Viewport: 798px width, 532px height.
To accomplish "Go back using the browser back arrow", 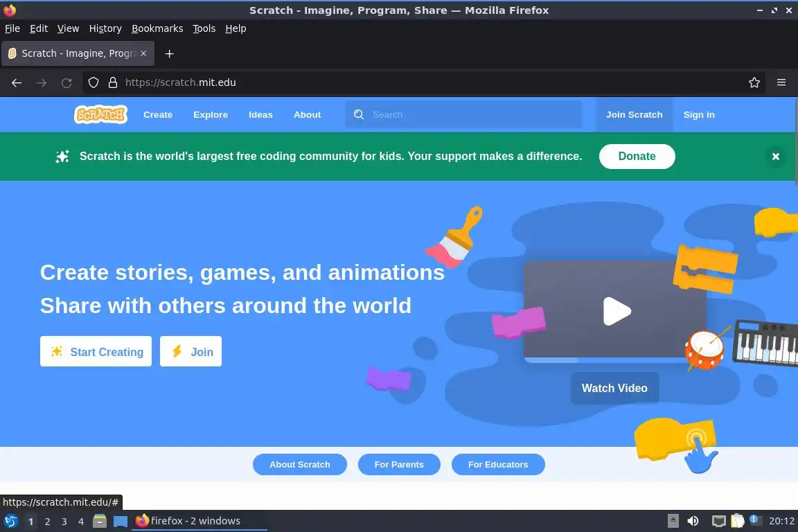I will (17, 82).
